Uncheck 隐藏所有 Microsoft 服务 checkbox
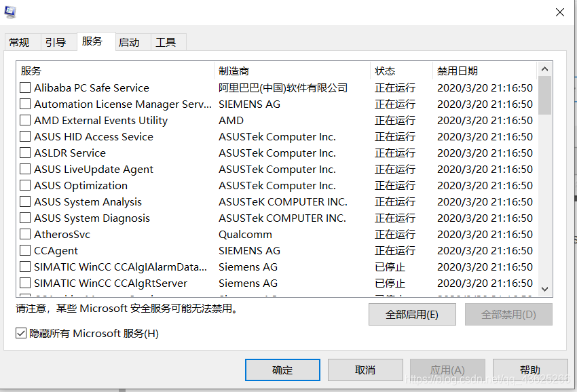The image size is (577, 392). (21, 333)
